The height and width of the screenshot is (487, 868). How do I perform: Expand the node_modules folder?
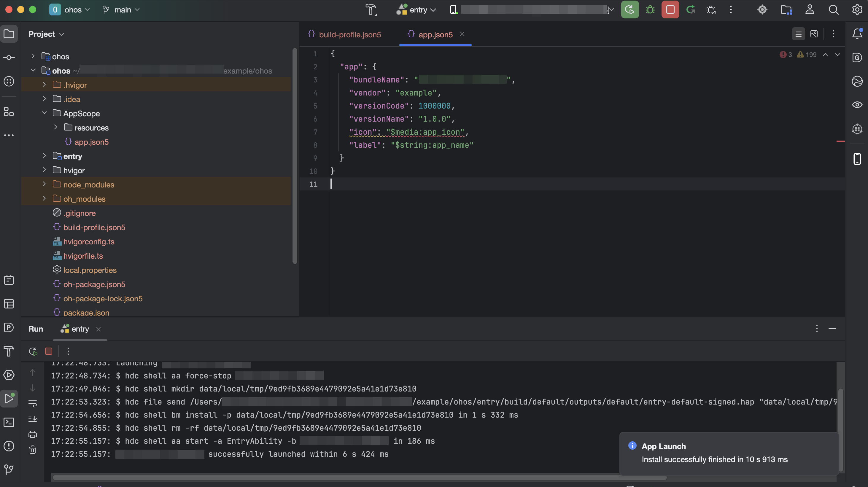pos(44,184)
